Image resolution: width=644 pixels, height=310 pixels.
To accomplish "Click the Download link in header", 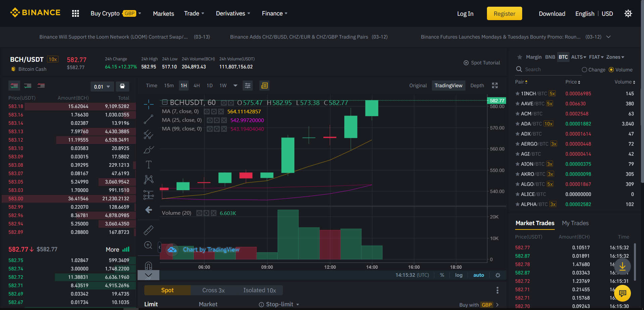I will pos(552,13).
